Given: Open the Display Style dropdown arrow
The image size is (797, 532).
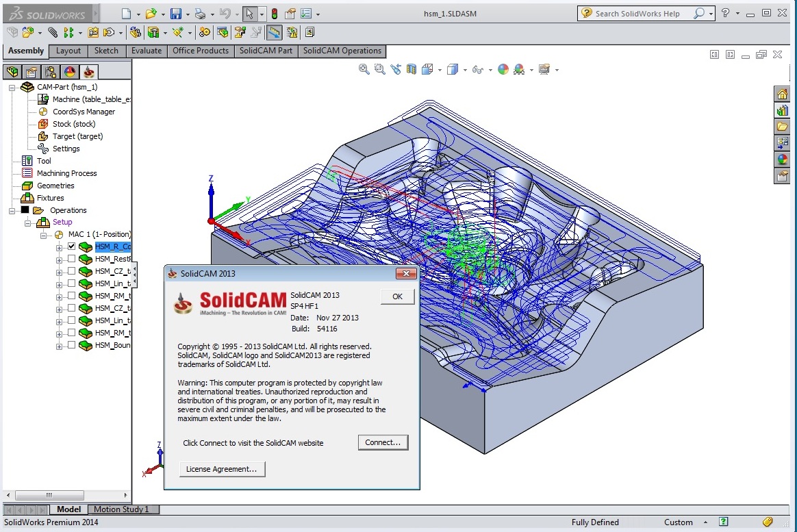Looking at the screenshot, I should point(465,70).
